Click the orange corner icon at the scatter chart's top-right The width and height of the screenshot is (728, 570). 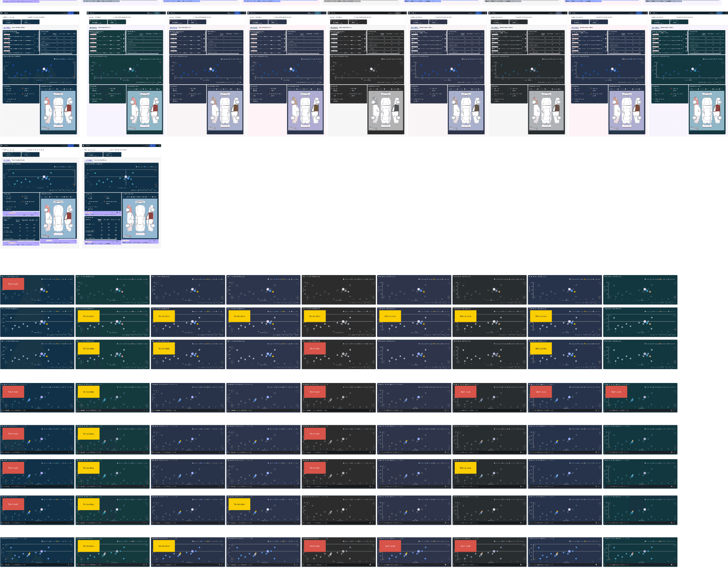pos(74,62)
